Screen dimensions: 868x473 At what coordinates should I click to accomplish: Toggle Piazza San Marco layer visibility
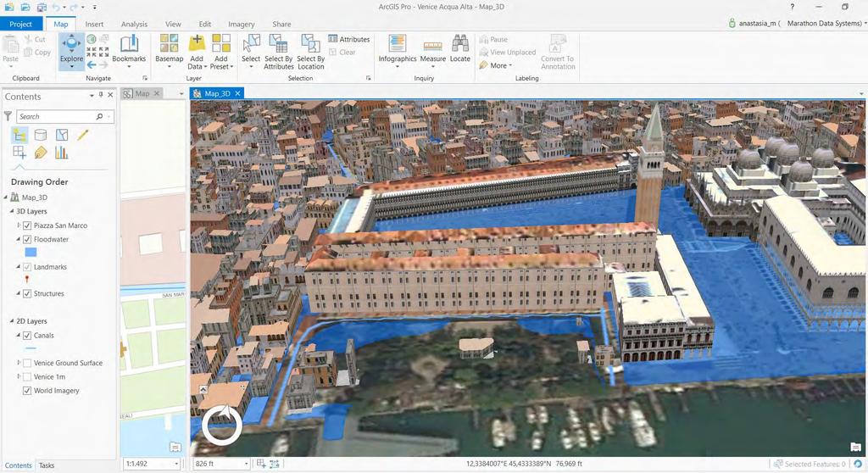click(26, 225)
